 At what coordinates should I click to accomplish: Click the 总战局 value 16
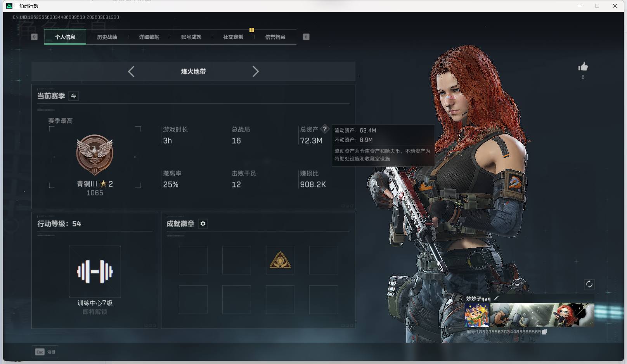point(236,141)
